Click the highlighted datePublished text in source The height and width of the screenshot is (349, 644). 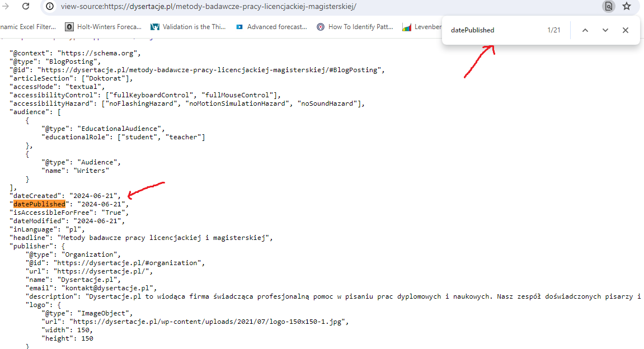[39, 204]
